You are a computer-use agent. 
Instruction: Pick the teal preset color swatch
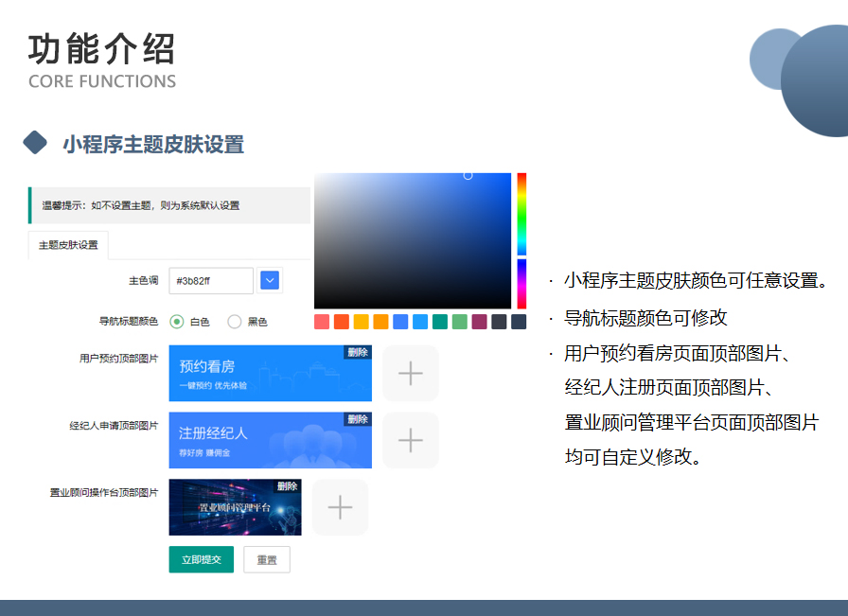(440, 322)
